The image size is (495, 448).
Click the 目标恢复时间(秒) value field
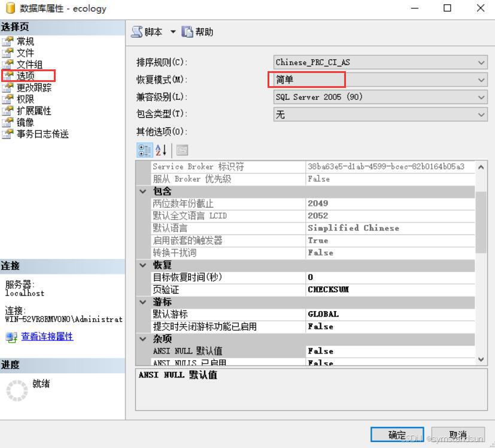click(x=390, y=278)
